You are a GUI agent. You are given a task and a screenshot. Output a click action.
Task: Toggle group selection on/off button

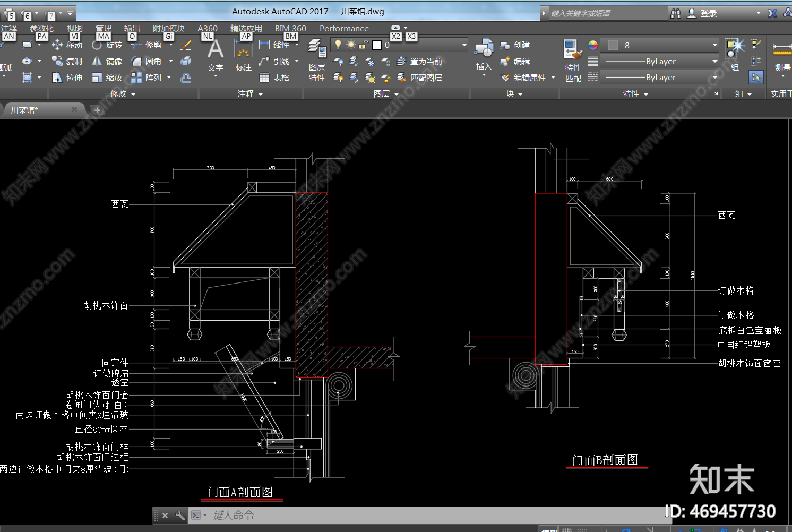point(756,78)
